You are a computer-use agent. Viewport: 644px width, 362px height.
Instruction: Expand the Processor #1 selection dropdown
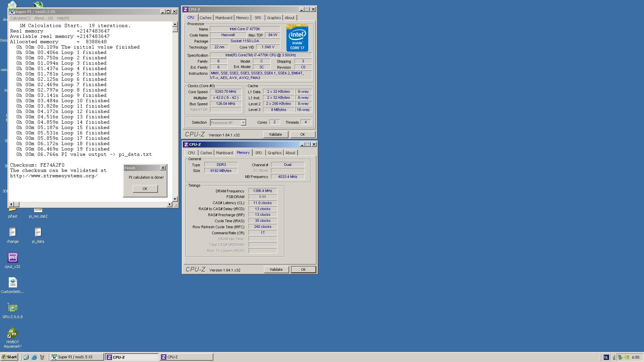(243, 123)
